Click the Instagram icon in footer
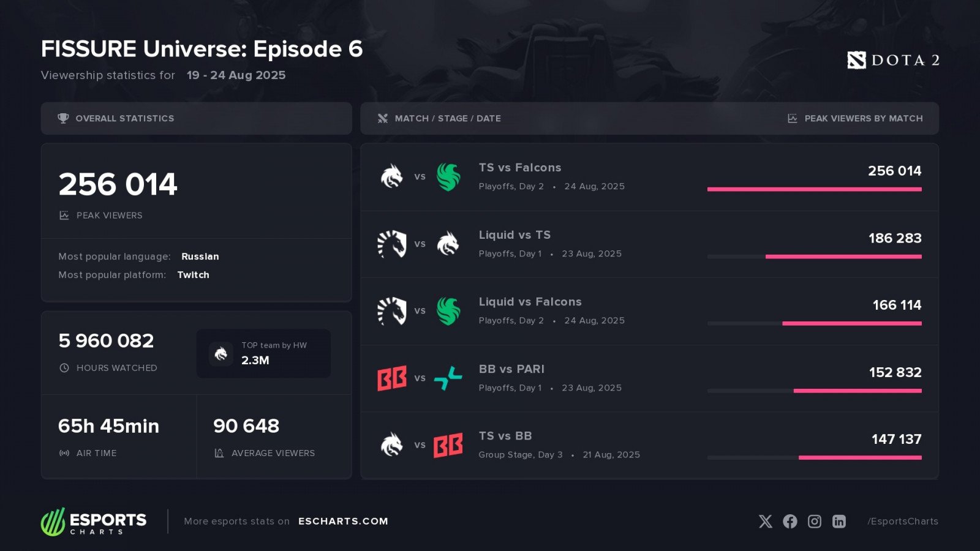The width and height of the screenshot is (980, 551). 815,521
